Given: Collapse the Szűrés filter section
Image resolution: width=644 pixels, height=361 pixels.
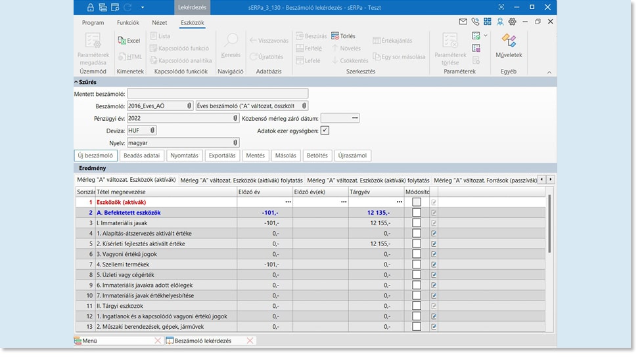Looking at the screenshot, I should pos(76,82).
